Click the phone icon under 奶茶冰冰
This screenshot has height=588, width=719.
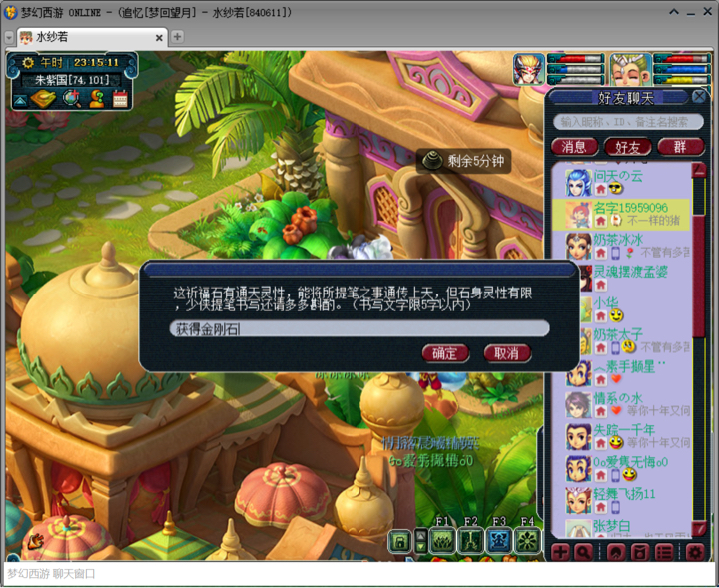point(615,253)
